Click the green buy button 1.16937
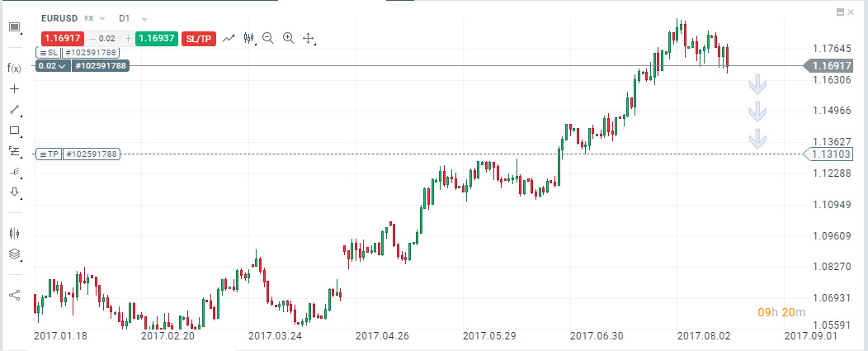This screenshot has width=868, height=351. click(156, 38)
